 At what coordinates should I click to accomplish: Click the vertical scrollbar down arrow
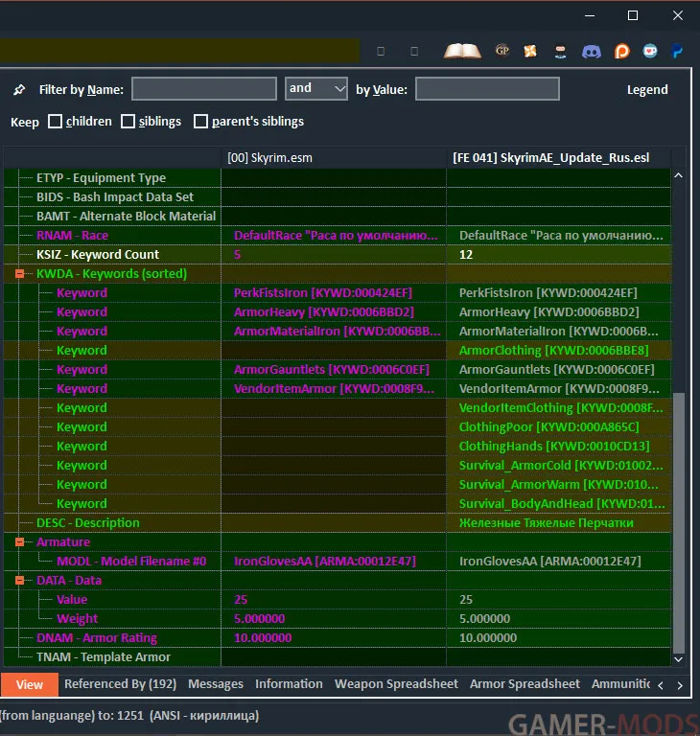point(679,659)
